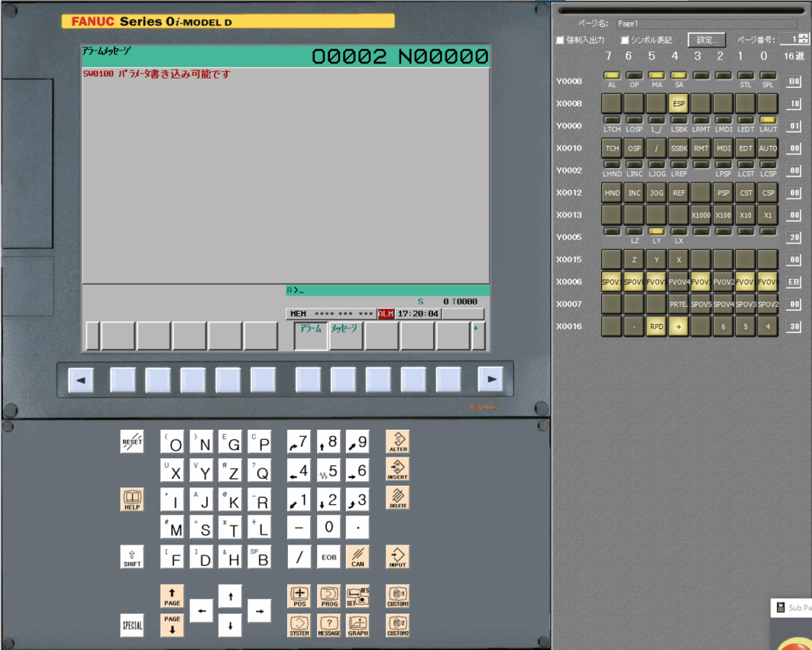Click the + jog direction button
812x650 pixels.
pyautogui.click(x=679, y=327)
